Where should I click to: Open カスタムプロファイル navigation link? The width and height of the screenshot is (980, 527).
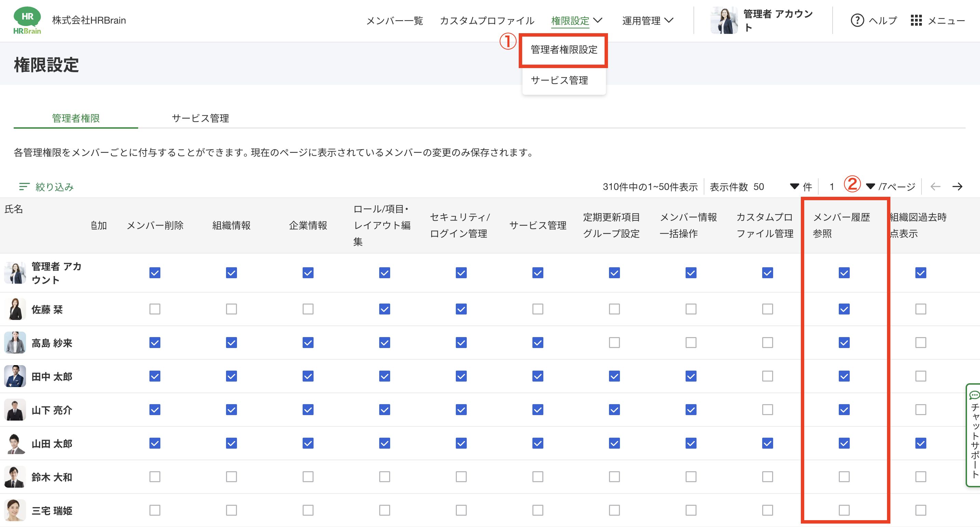click(487, 21)
